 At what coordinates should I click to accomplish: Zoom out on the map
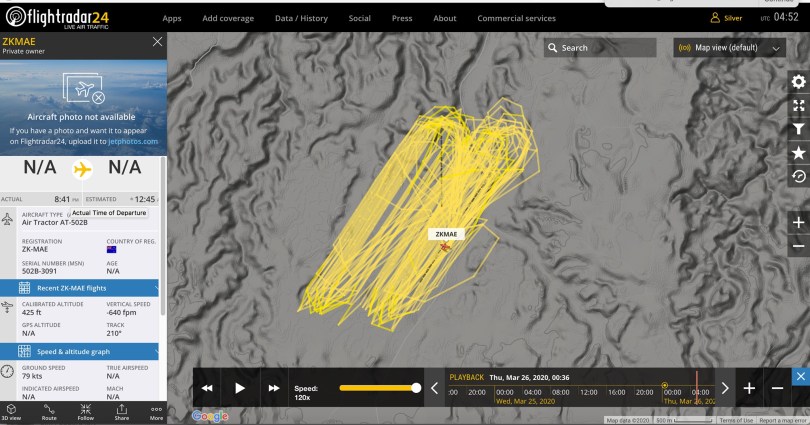coord(799,246)
